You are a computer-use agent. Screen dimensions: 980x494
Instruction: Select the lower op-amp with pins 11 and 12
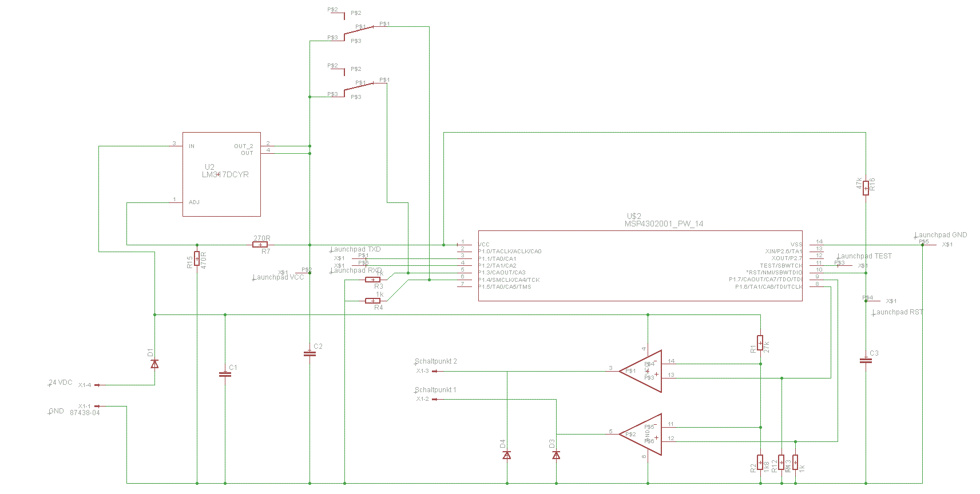pyautogui.click(x=641, y=435)
